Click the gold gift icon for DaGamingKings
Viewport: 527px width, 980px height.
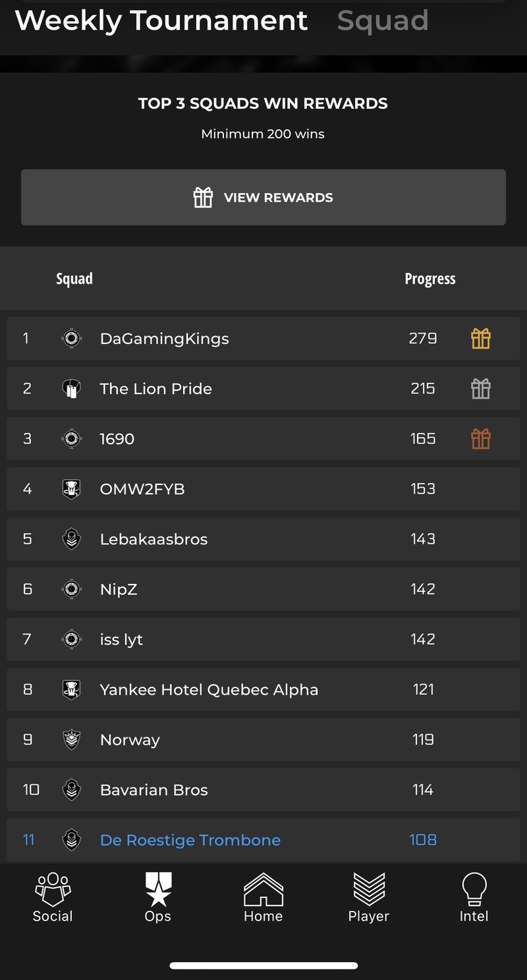point(481,339)
